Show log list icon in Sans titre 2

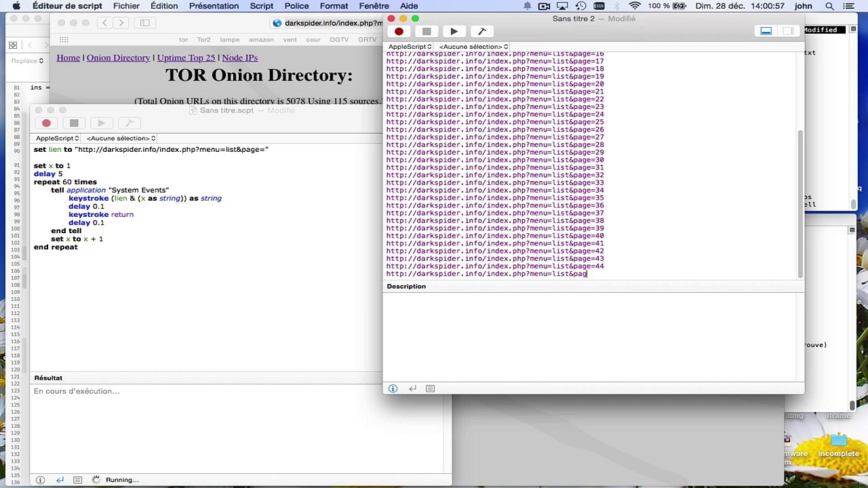tap(430, 388)
